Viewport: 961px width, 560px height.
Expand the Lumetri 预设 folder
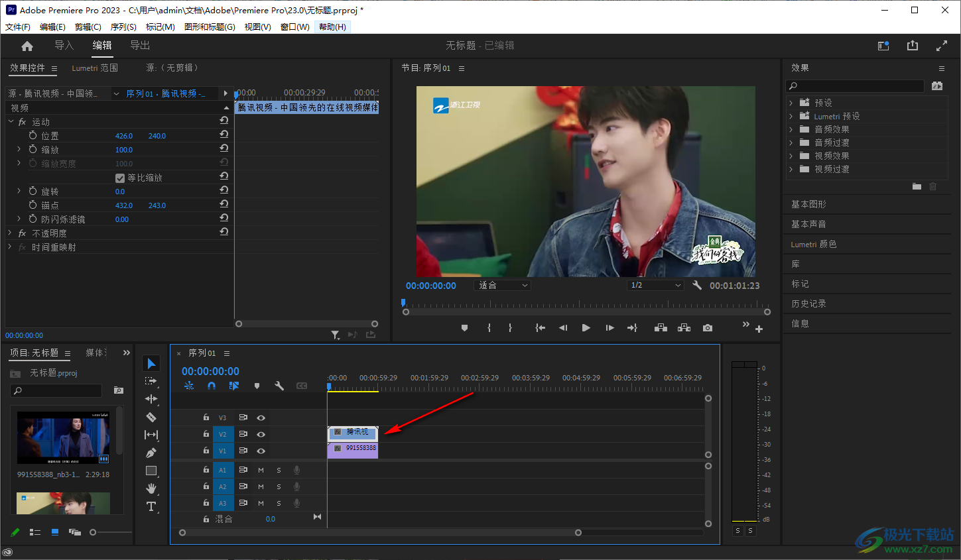791,116
